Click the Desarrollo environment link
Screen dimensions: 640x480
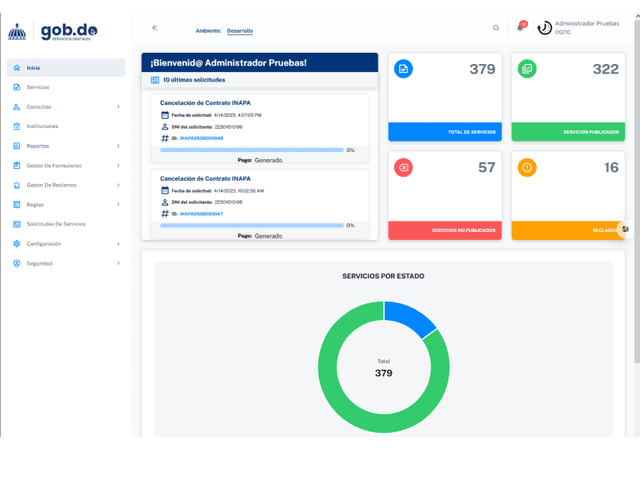coord(240,31)
